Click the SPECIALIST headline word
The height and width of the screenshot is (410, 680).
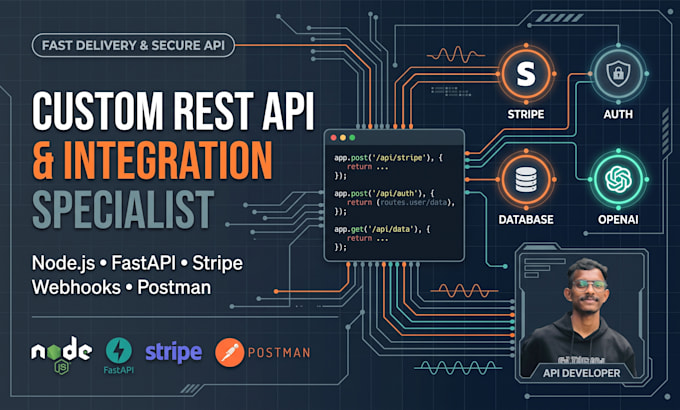[x=123, y=210]
